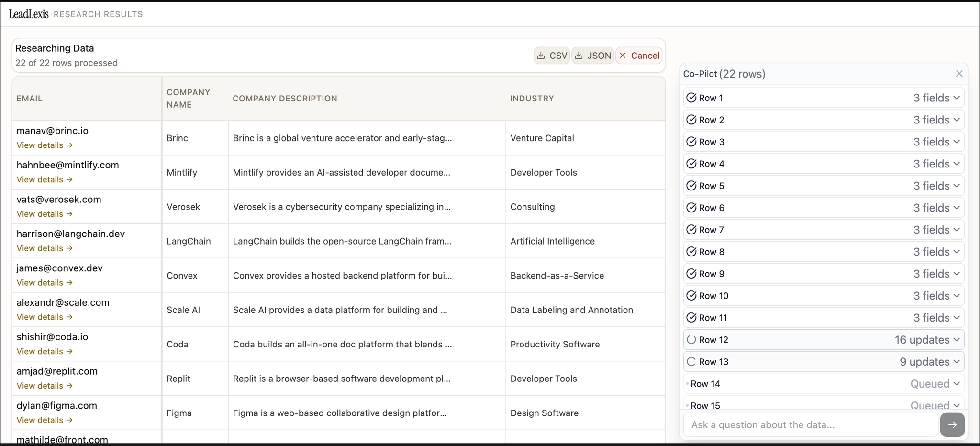Image resolution: width=980 pixels, height=446 pixels.
Task: Click the Row 7 completed check icon
Action: point(691,230)
